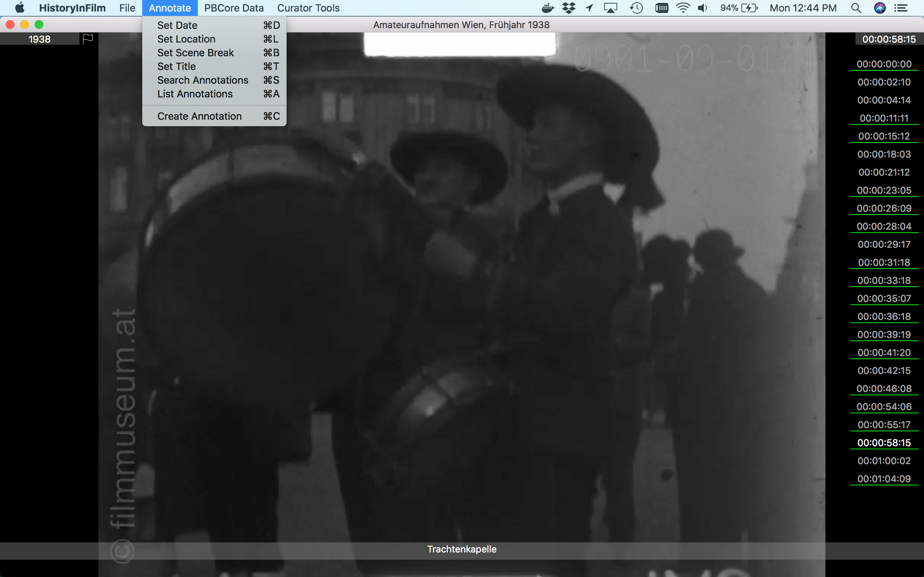Screen dimensions: 924x577
Task: Select Set Scene Break from Annotate menu
Action: [195, 53]
